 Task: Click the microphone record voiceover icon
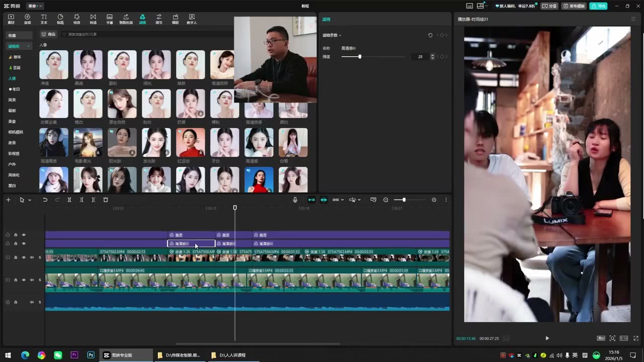295,200
